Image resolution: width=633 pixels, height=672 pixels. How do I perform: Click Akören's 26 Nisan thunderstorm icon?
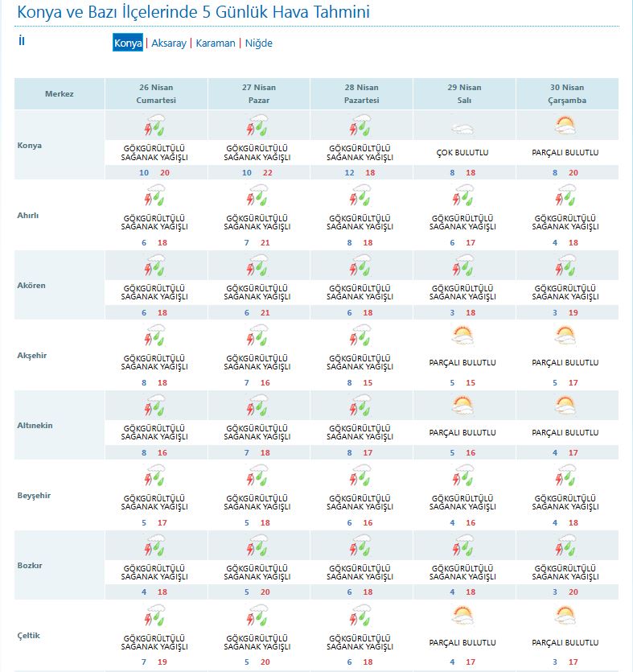(x=154, y=266)
